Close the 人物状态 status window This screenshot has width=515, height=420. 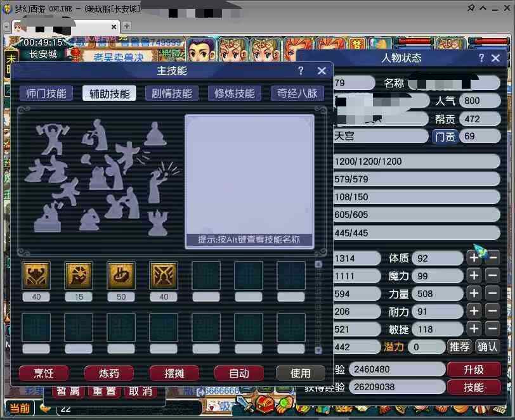[x=495, y=58]
